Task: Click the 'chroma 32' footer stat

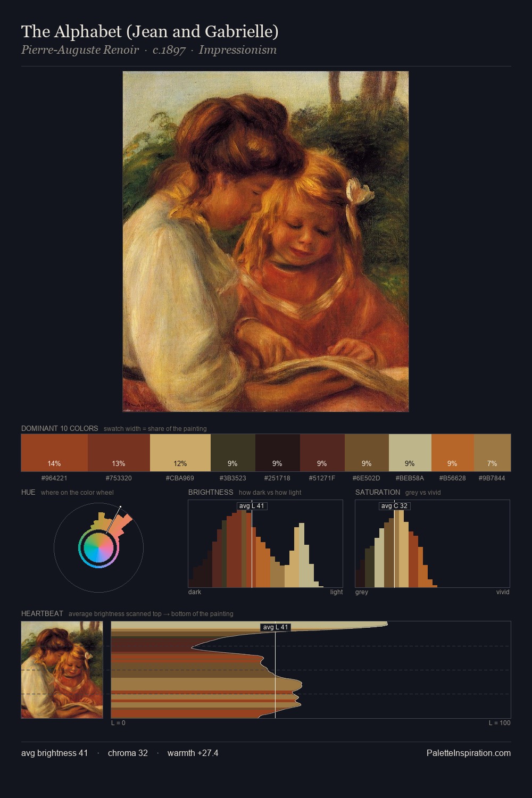Action: [128, 753]
